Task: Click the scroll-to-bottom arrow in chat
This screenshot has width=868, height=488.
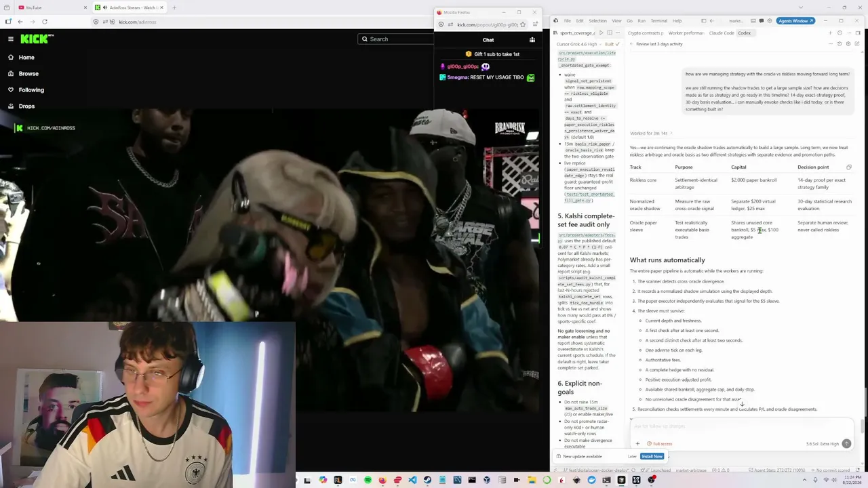Action: point(741,405)
